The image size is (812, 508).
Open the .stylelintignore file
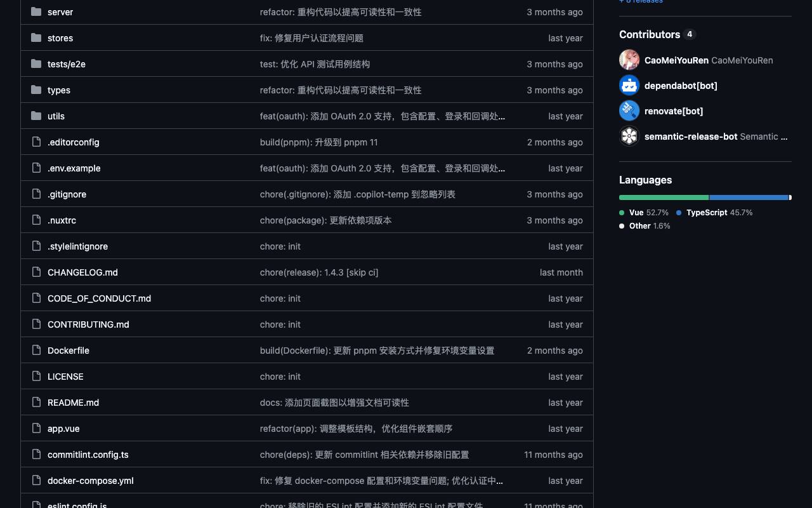77,246
